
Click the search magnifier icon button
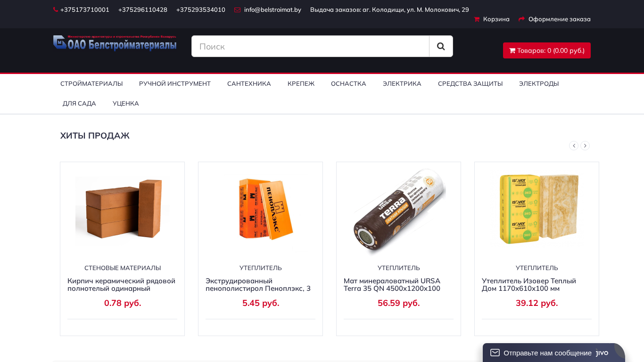tap(441, 46)
